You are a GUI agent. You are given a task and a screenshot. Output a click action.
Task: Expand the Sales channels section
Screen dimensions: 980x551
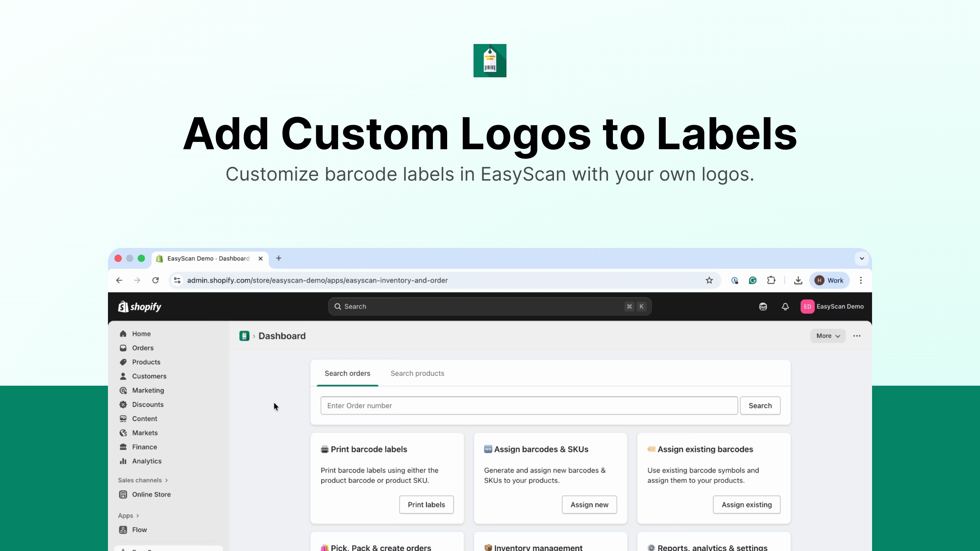point(143,480)
